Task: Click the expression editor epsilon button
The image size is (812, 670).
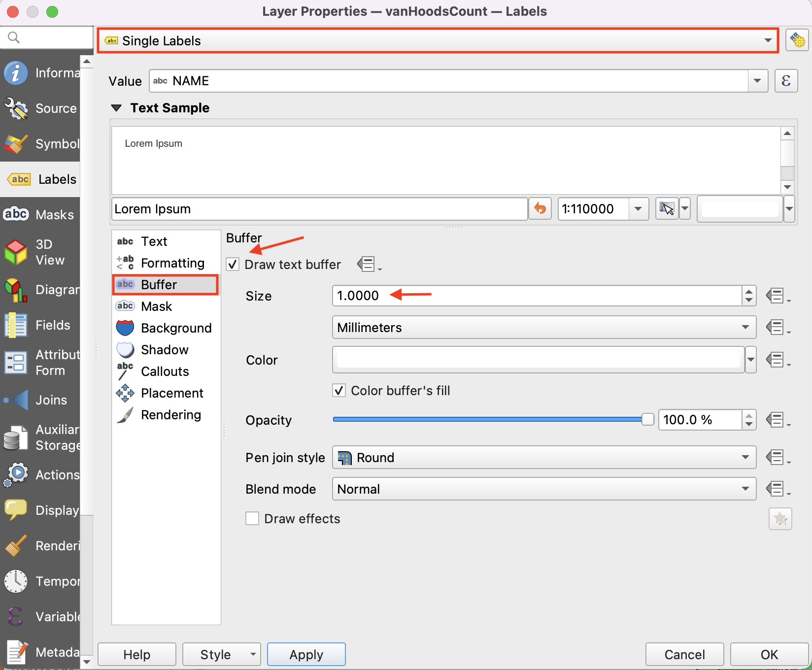Action: (786, 81)
